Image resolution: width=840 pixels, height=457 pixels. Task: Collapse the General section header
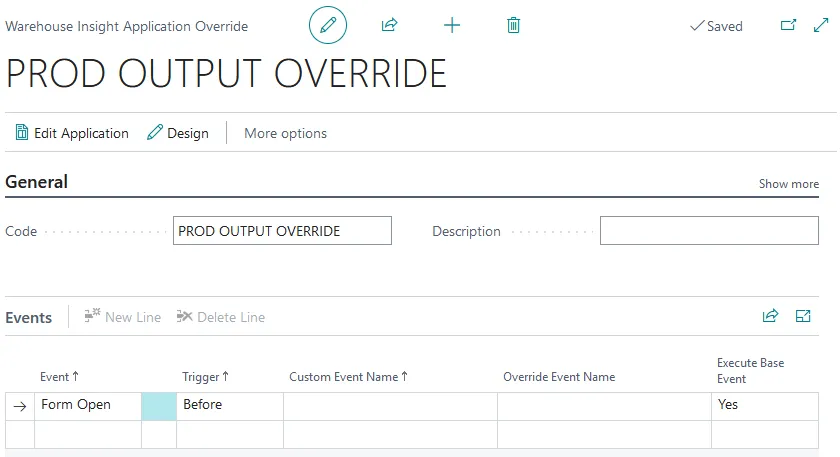tap(37, 182)
